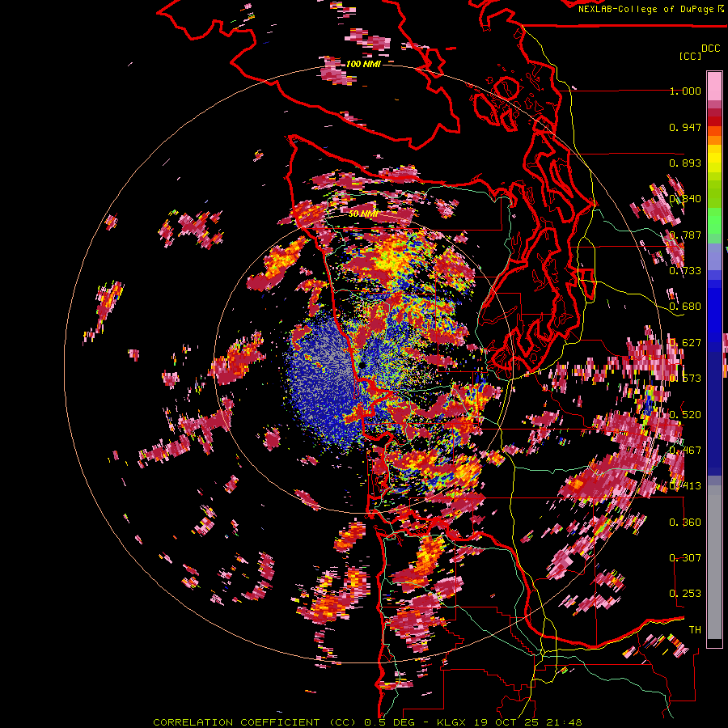Select the [CC] units label
The height and width of the screenshot is (728, 728).
pyautogui.click(x=690, y=56)
